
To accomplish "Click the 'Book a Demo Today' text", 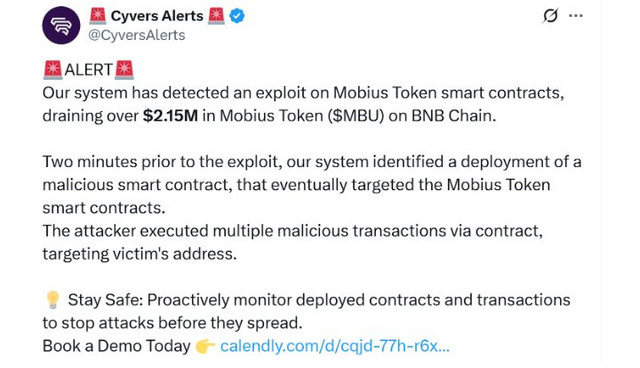I will 116,346.
